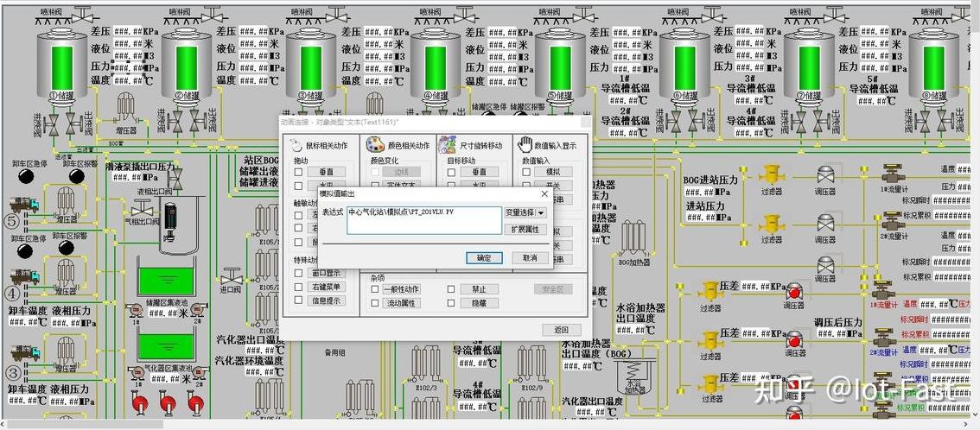Screen dimensions: 980x430
Task: Click the BOG加热器 heater graphic
Action: [633, 237]
